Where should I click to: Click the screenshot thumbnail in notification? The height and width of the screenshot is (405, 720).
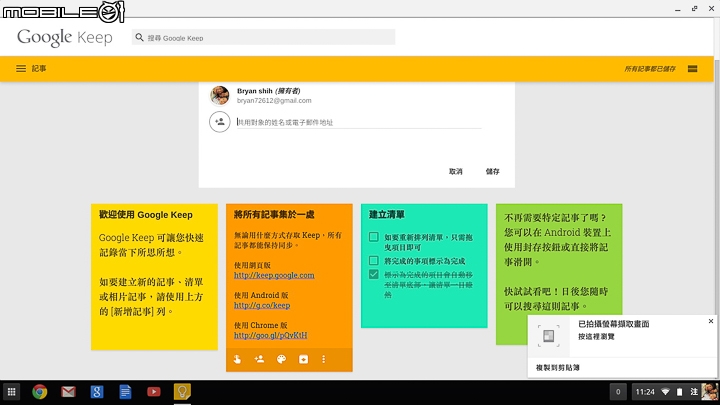pos(549,336)
